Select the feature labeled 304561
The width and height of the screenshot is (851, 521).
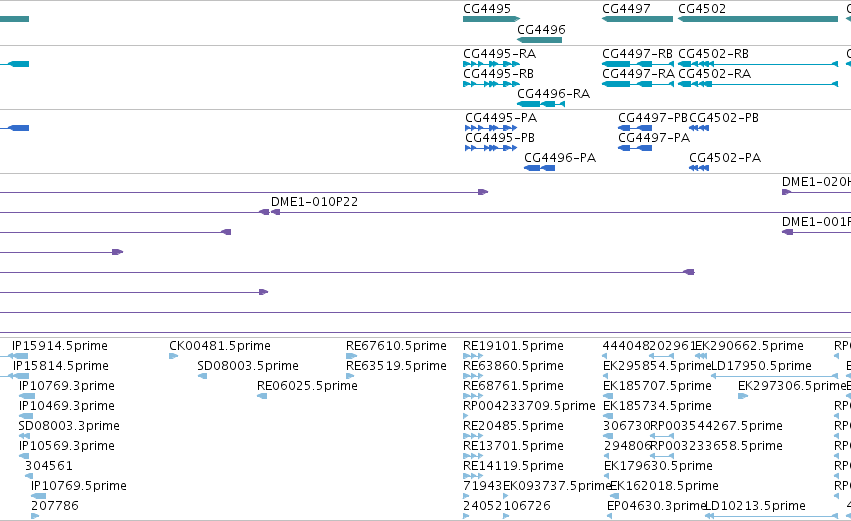[x=49, y=466]
